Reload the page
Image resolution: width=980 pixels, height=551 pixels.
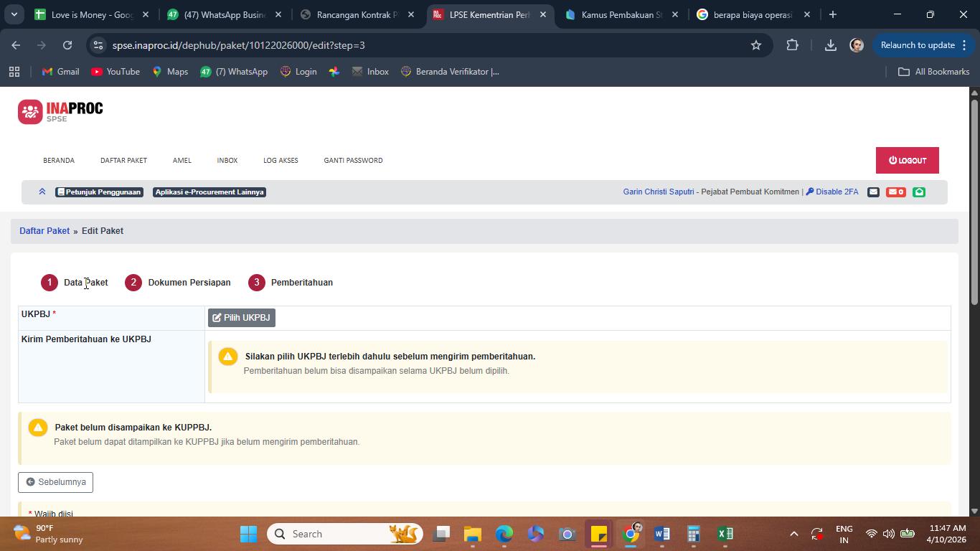pyautogui.click(x=67, y=45)
